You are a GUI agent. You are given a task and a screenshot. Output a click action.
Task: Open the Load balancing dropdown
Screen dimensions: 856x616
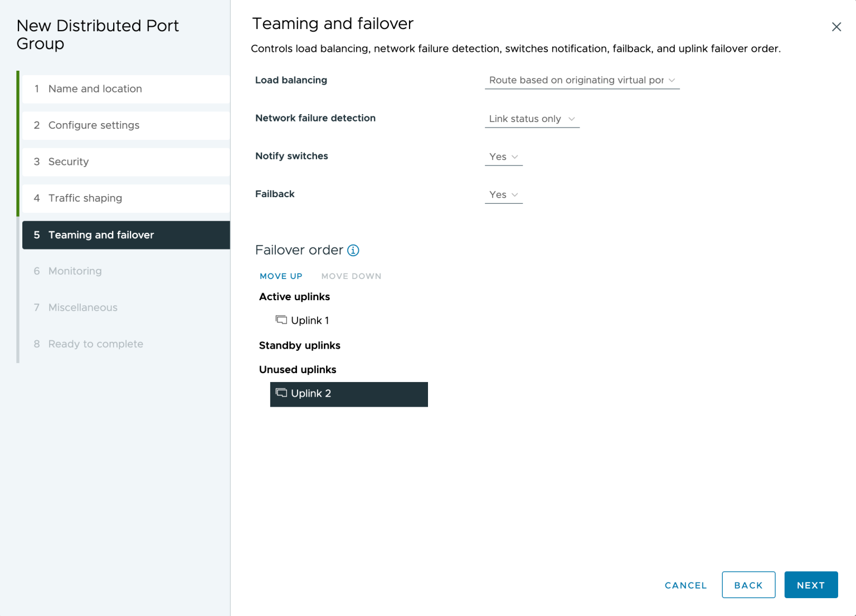(582, 80)
